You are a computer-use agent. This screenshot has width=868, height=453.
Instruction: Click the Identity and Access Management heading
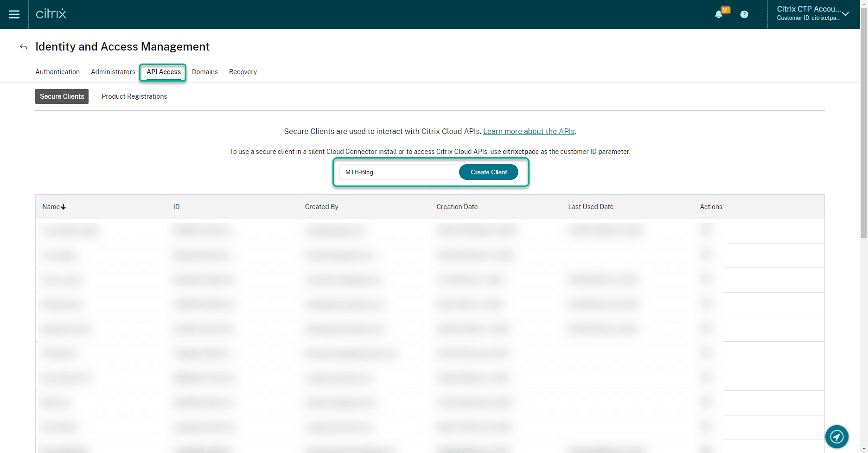click(x=122, y=46)
